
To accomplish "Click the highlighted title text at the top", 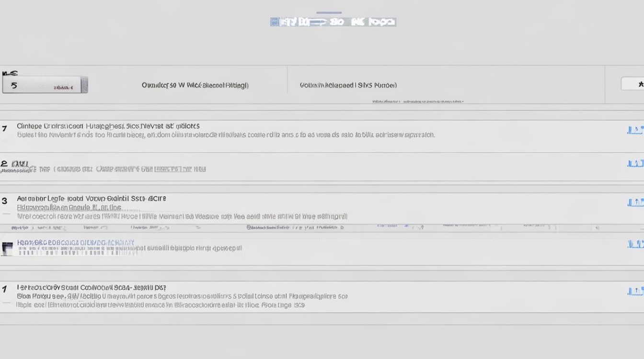I will pyautogui.click(x=333, y=22).
